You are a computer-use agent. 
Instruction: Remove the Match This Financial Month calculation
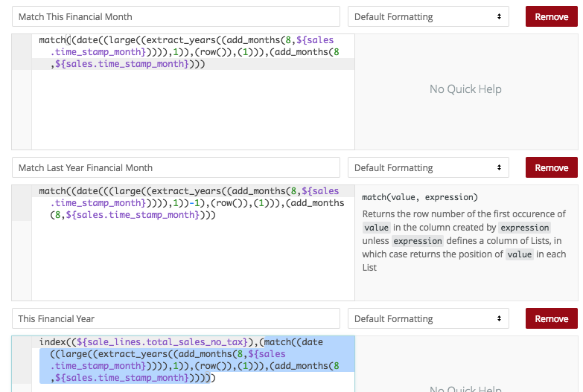click(552, 16)
